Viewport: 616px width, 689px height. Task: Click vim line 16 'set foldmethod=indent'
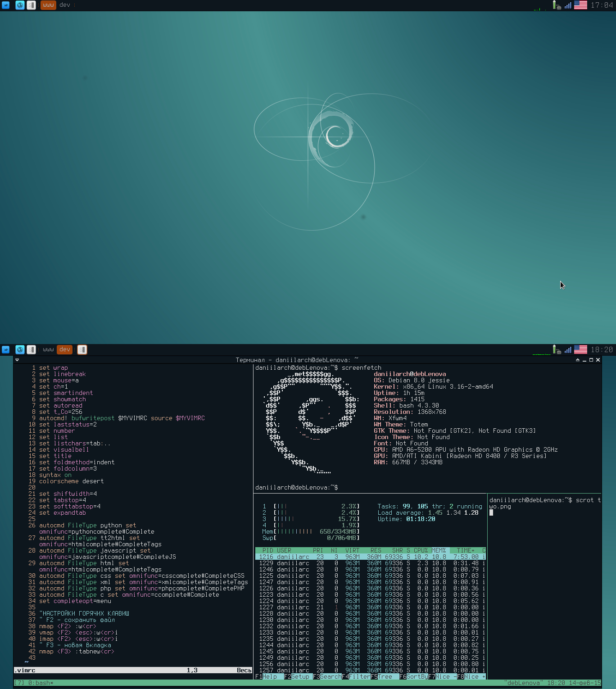coord(77,462)
